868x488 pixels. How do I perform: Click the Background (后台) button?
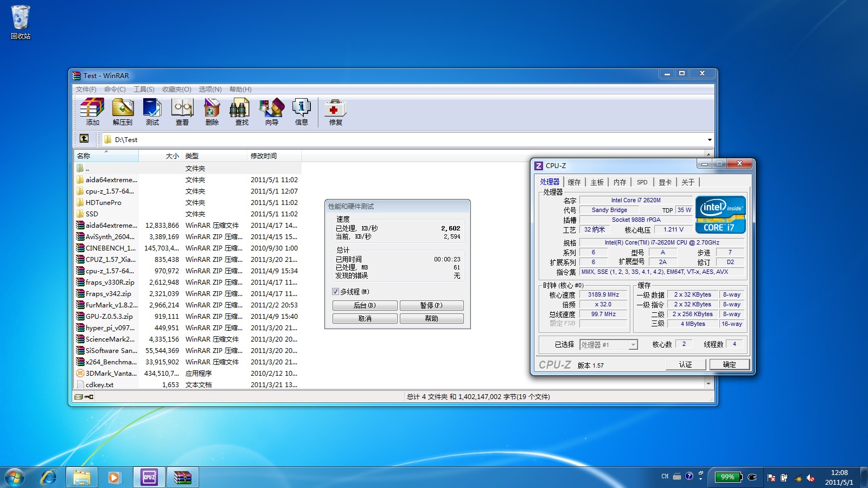pyautogui.click(x=365, y=305)
